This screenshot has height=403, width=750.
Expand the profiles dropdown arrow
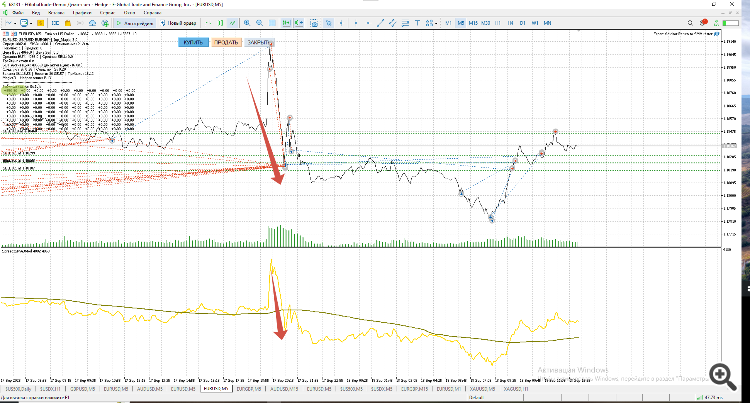31,23
